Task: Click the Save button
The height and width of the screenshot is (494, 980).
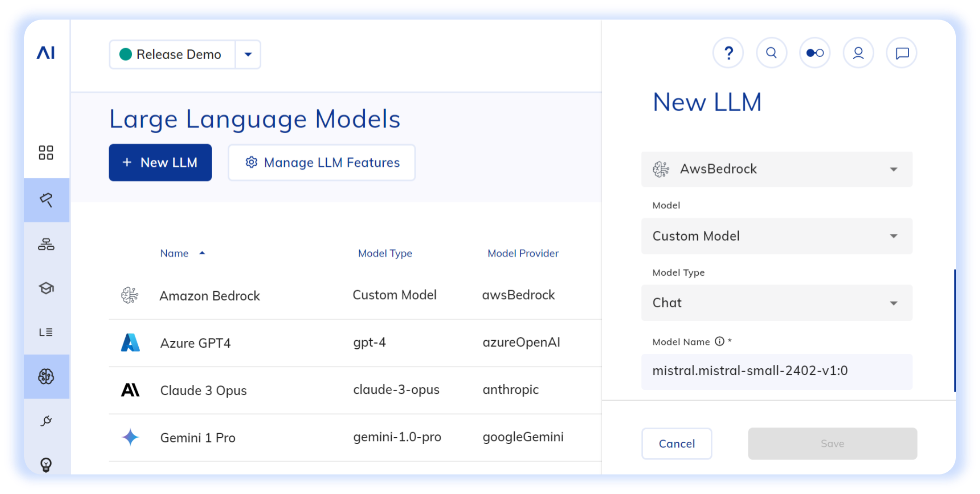Action: click(x=833, y=444)
